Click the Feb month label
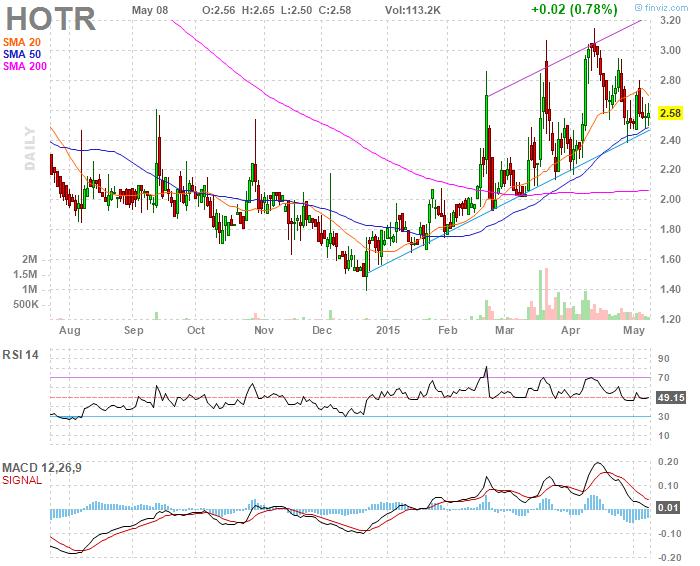Viewport: 700px width, 566px height. pos(448,331)
